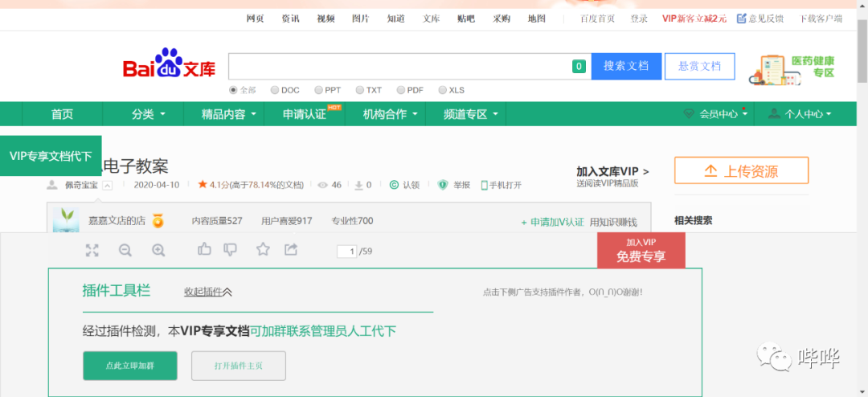Click the gold medal badge next to 嘉嘉文店的店
The width and height of the screenshot is (868, 397).
click(158, 221)
